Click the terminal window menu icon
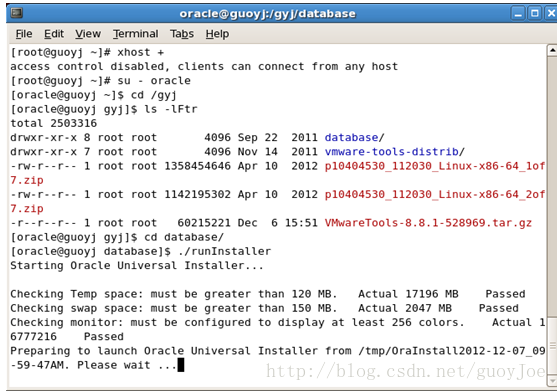The width and height of the screenshot is (557, 391). (16, 13)
